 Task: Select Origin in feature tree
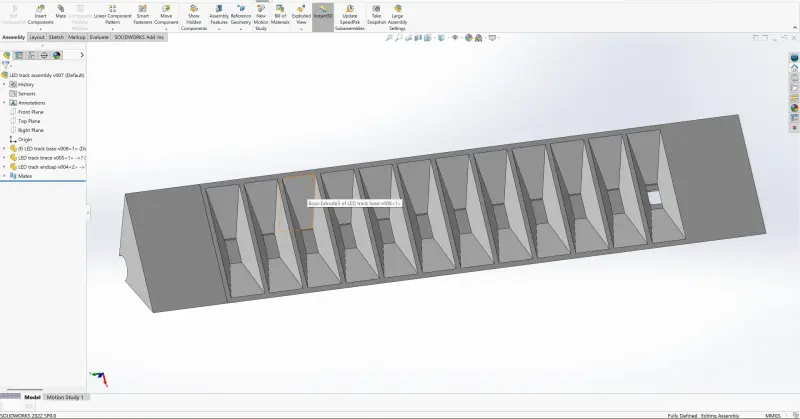point(24,139)
